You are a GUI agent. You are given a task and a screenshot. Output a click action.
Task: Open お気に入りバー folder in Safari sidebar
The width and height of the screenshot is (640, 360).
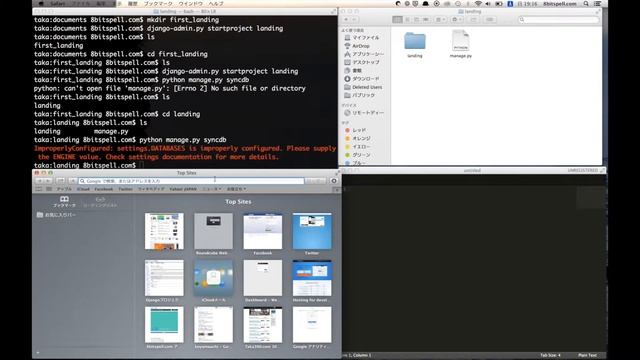point(57,215)
